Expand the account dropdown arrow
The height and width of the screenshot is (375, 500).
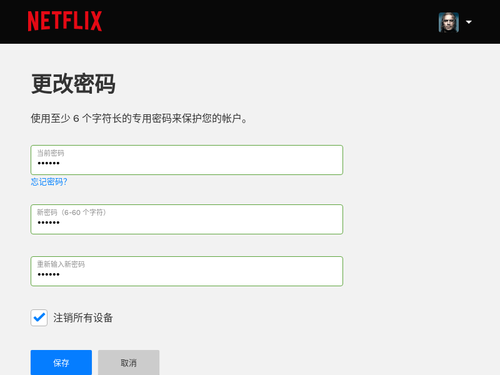point(469,22)
